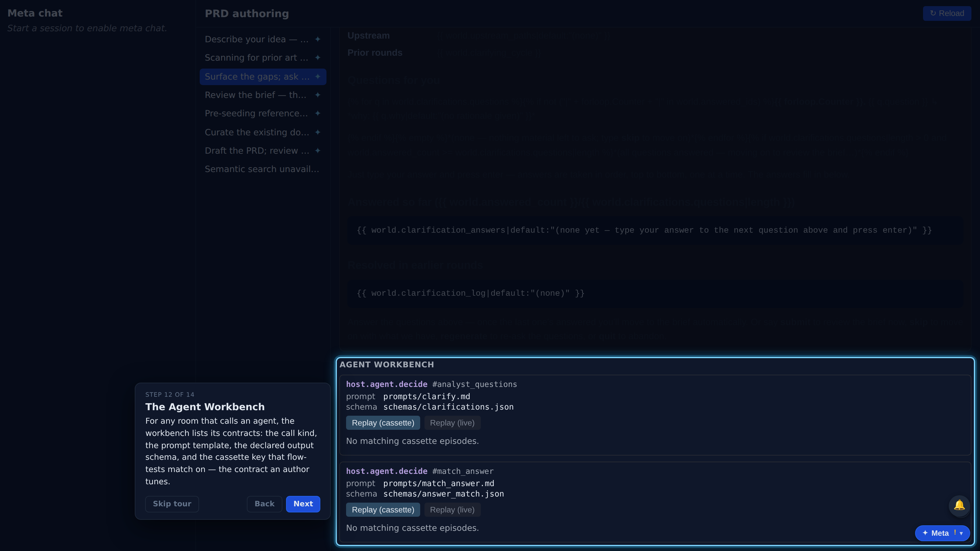Click the prompts/clarify.md path
This screenshot has height=551, width=980.
click(x=427, y=396)
